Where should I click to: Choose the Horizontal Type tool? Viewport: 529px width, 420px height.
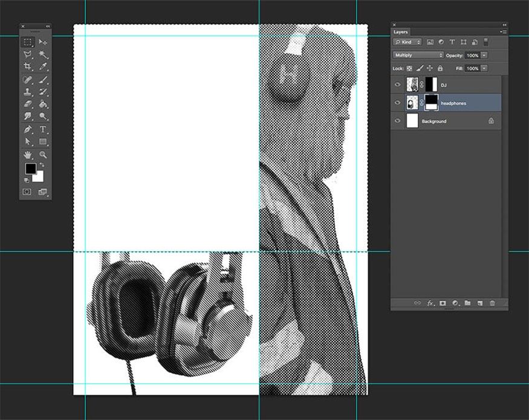(43, 129)
